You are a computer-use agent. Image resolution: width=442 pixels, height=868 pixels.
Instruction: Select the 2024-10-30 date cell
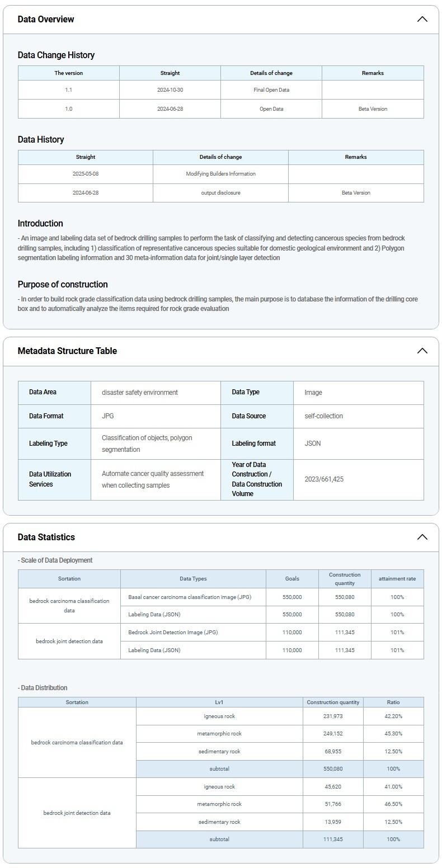170,90
